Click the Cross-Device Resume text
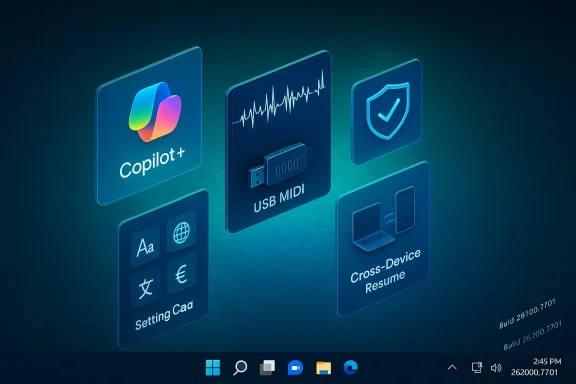 pyautogui.click(x=385, y=271)
